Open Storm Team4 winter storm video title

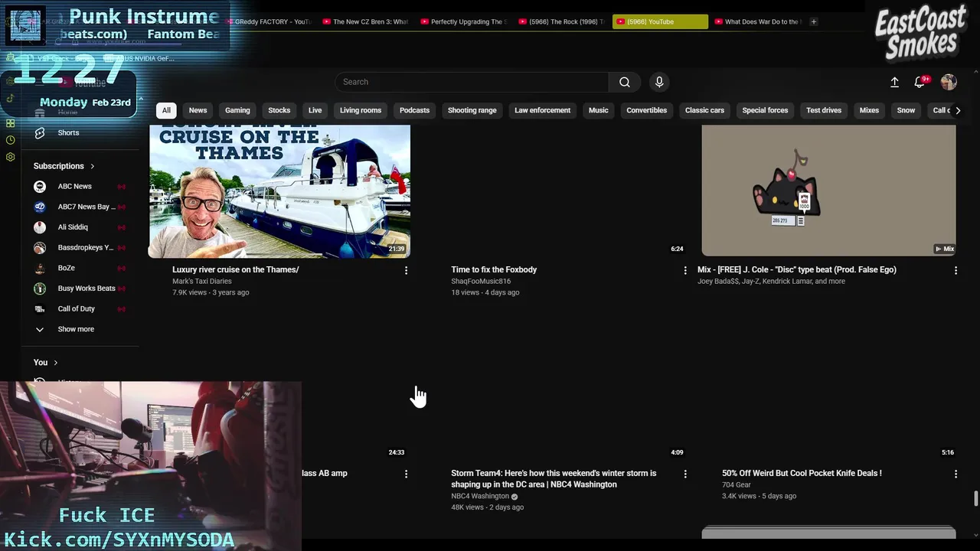click(554, 478)
